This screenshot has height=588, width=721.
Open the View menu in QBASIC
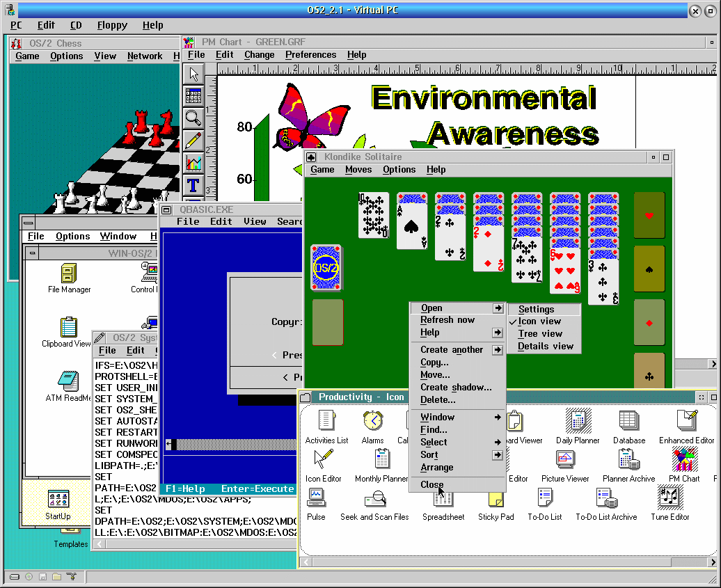tap(255, 221)
